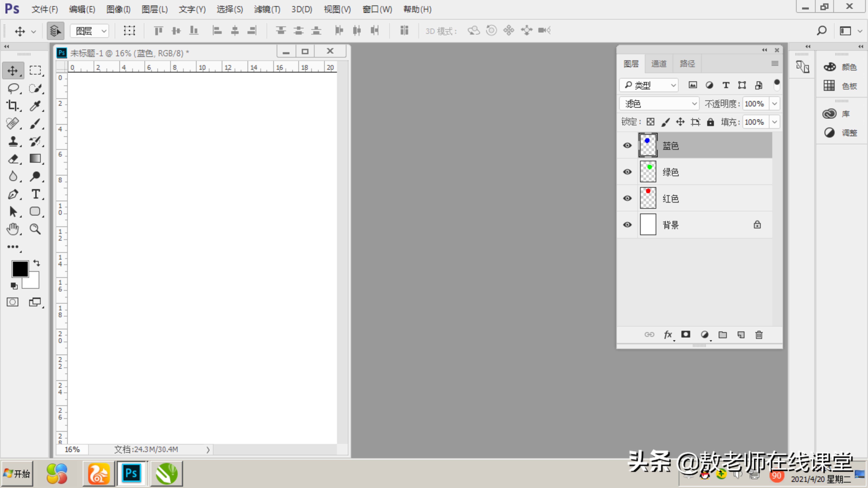Pick the Eyedropper tool
868x488 pixels.
[x=35, y=106]
